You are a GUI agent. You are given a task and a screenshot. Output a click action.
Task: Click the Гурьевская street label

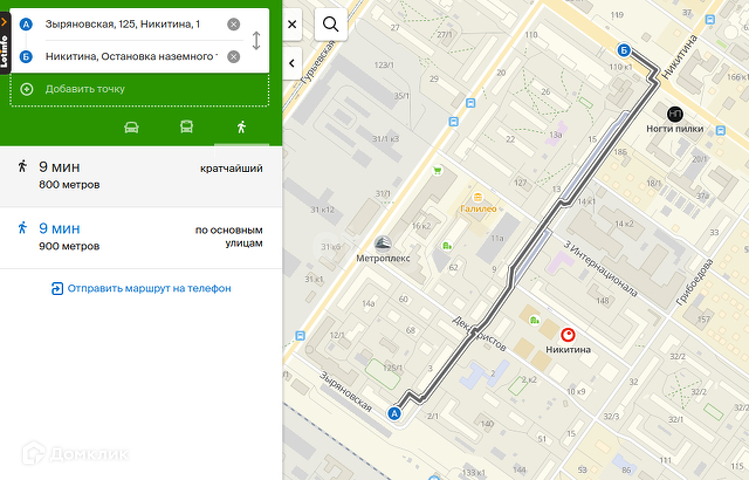click(318, 63)
